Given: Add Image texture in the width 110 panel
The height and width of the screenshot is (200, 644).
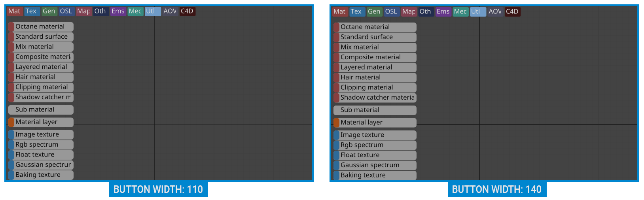Looking at the screenshot, I should click(x=41, y=135).
